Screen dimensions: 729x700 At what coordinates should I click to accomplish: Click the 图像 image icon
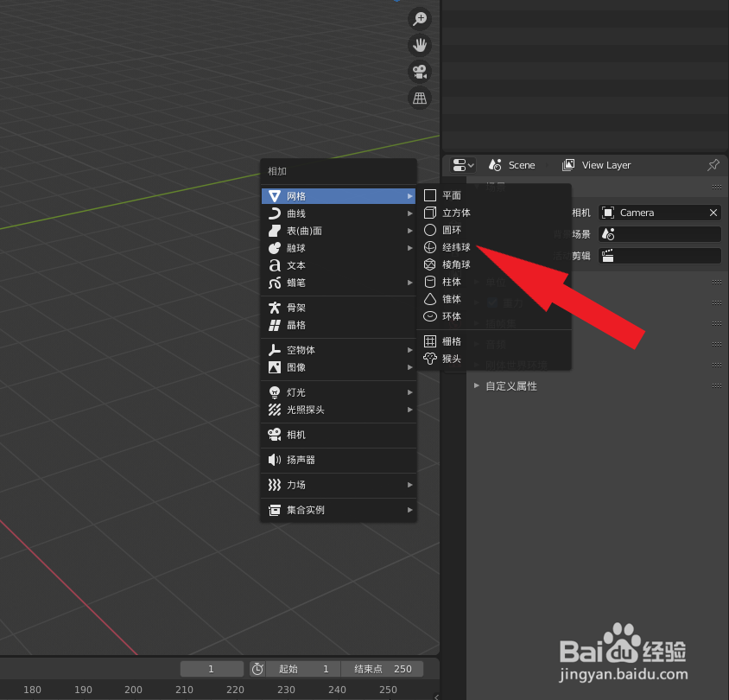275,367
